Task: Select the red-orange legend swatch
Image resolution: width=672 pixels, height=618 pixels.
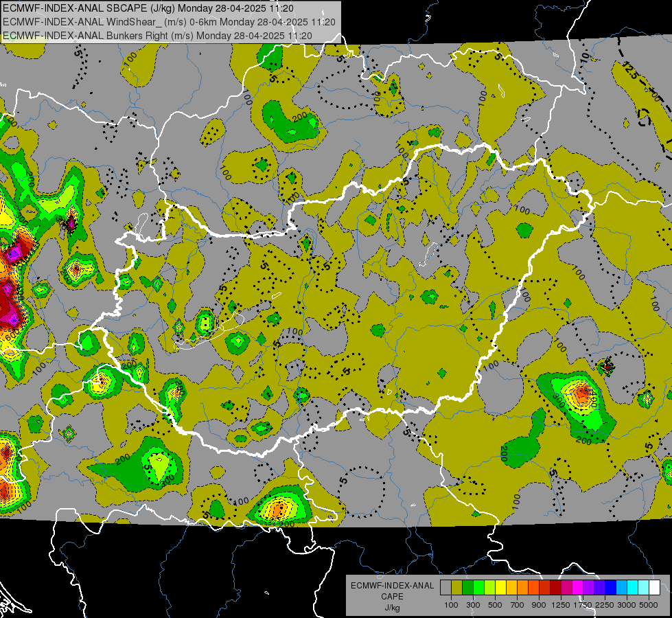Action: click(534, 587)
